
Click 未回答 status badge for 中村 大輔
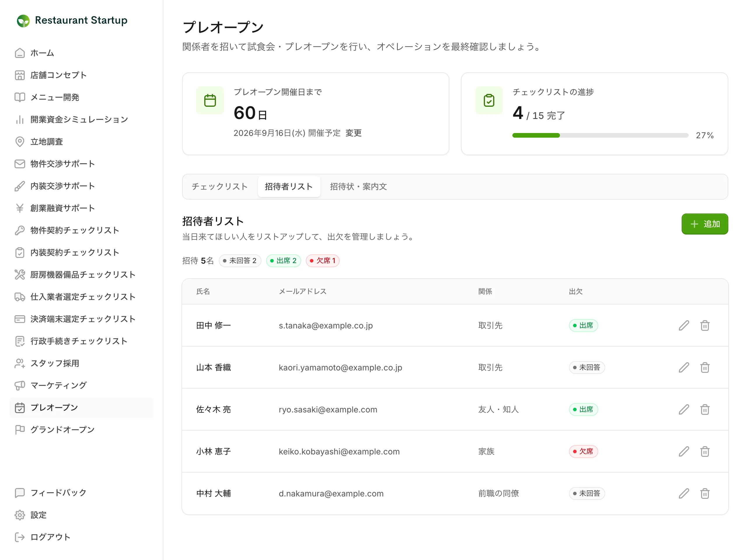587,494
